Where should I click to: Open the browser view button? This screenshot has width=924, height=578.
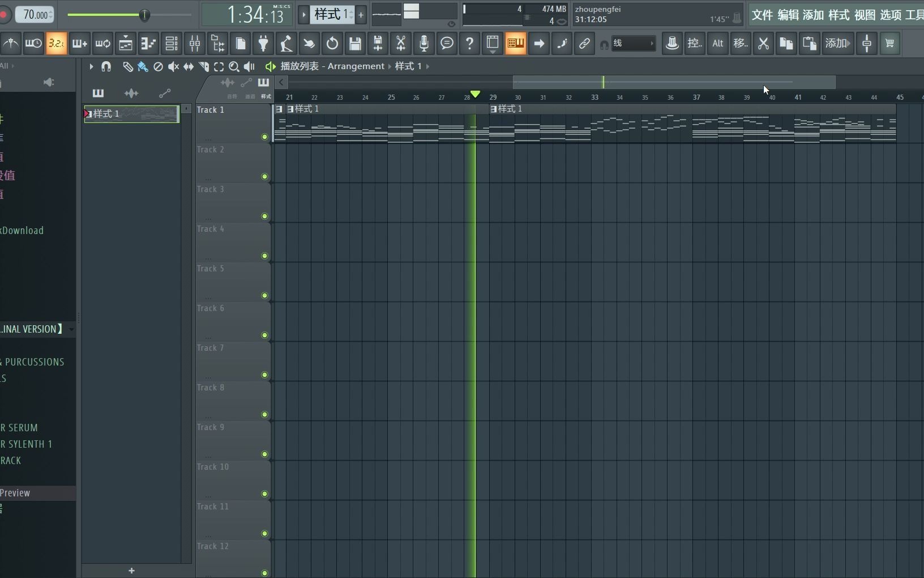217,43
